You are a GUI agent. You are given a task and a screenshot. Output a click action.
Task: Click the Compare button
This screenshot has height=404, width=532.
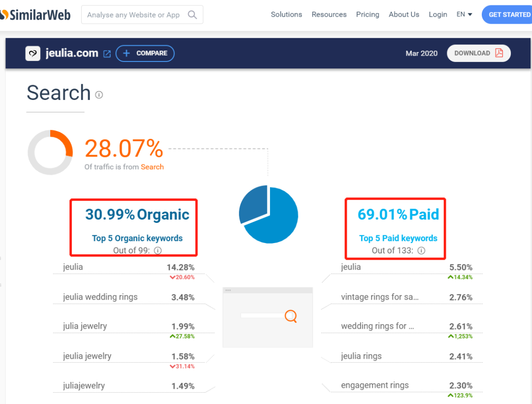click(145, 53)
